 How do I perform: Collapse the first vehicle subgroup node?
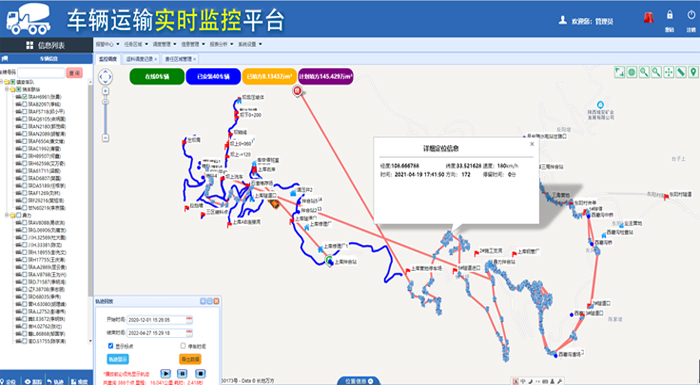coord(7,89)
